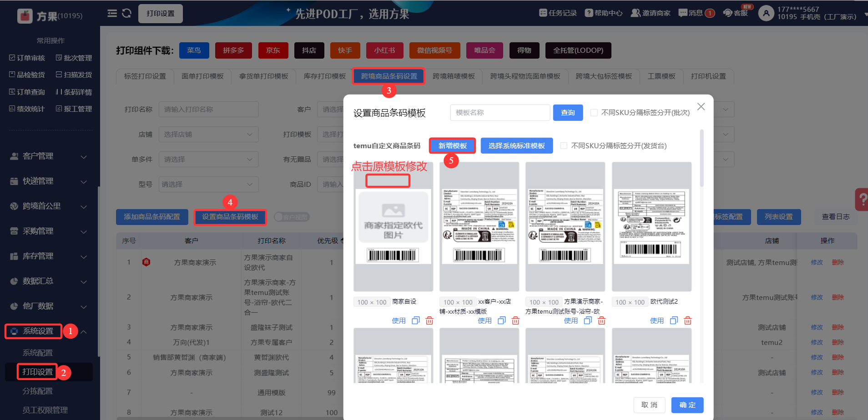Enable 不同SKU分隔标签分开(批次) checkbox

594,113
